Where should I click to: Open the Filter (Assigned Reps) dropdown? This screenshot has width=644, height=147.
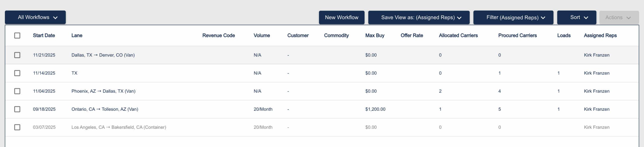pos(513,17)
